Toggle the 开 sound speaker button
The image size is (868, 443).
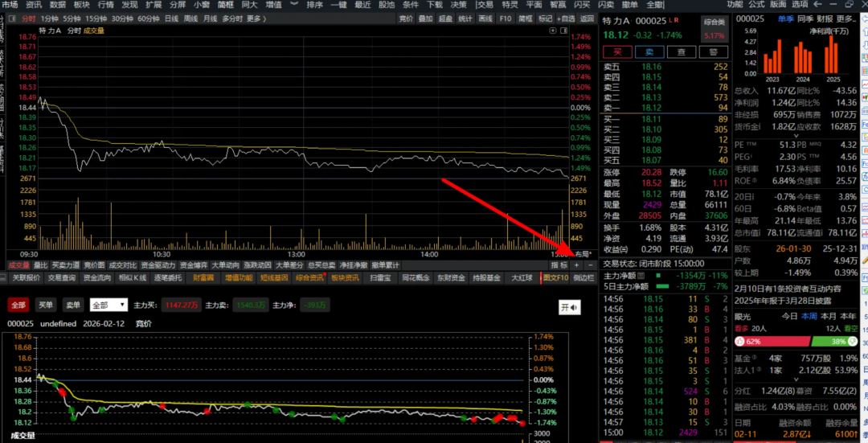click(x=570, y=307)
